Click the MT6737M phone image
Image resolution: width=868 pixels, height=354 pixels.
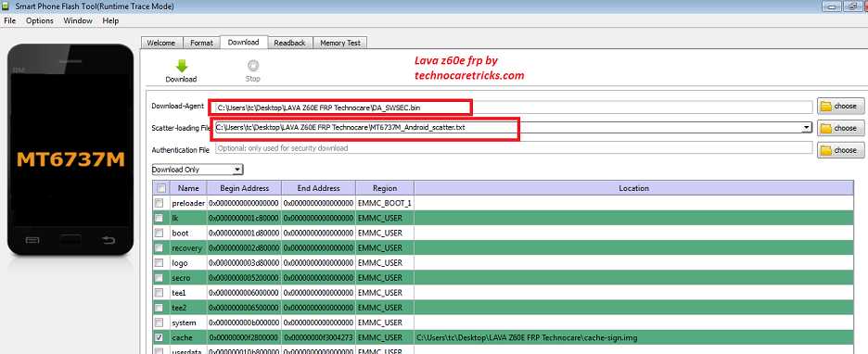point(70,149)
